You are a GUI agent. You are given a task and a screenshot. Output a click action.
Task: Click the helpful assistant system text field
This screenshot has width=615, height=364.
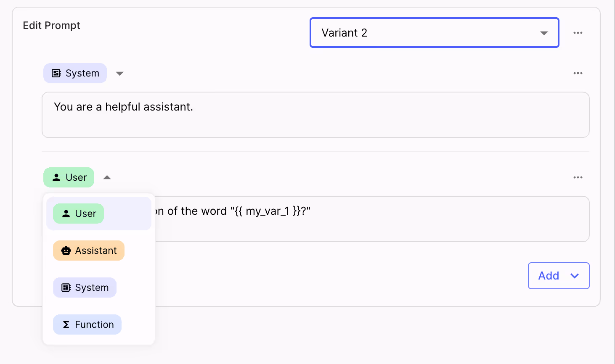click(x=315, y=115)
